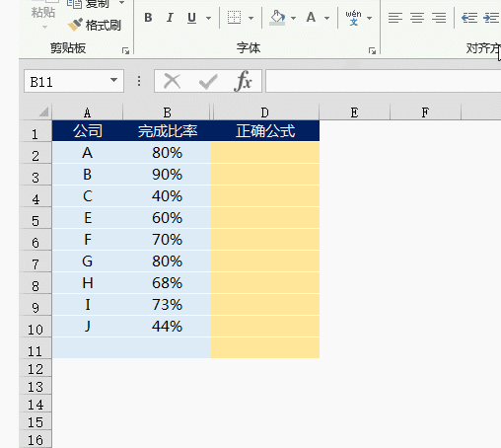Decrease indent level

[469, 18]
